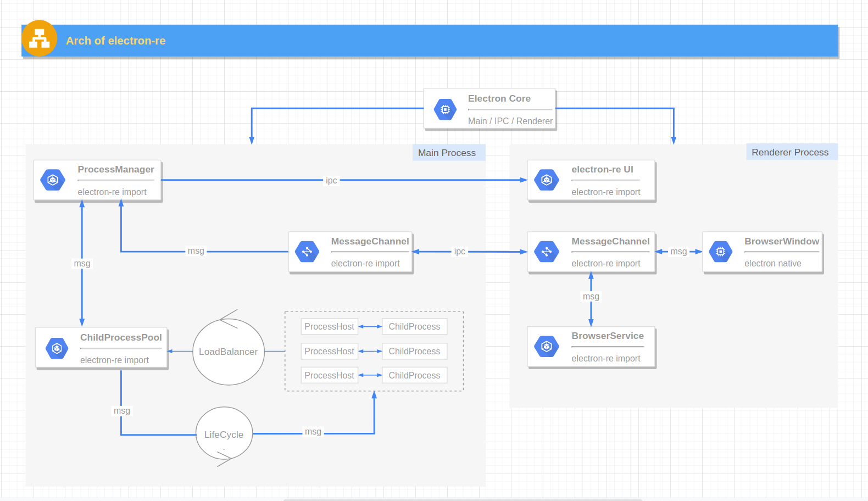
Task: Select the top ProcessHost box
Action: point(329,326)
